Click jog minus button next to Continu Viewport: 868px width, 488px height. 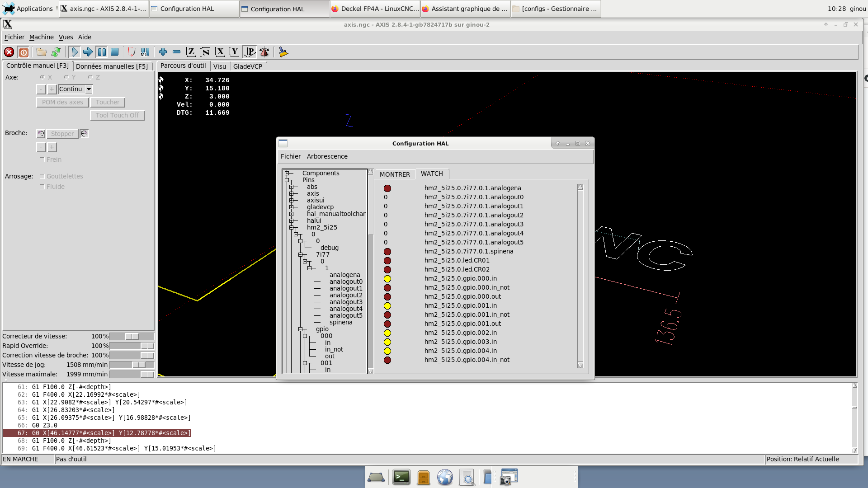click(x=41, y=89)
